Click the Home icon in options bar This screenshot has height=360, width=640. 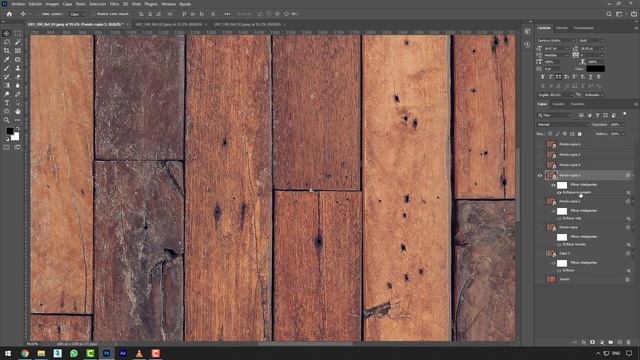[9, 14]
